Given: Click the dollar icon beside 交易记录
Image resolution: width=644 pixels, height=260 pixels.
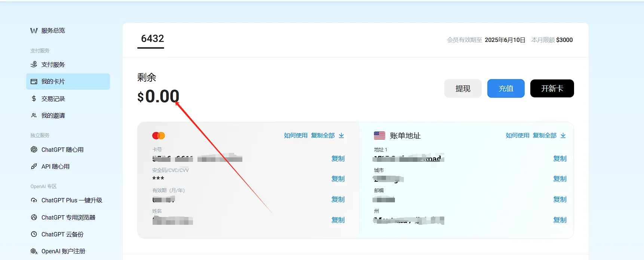Looking at the screenshot, I should pos(34,99).
